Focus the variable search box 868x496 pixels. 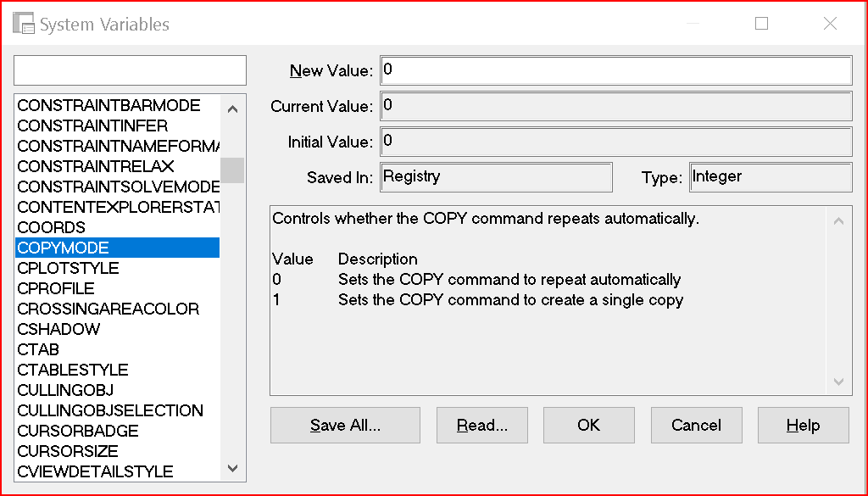pos(130,70)
